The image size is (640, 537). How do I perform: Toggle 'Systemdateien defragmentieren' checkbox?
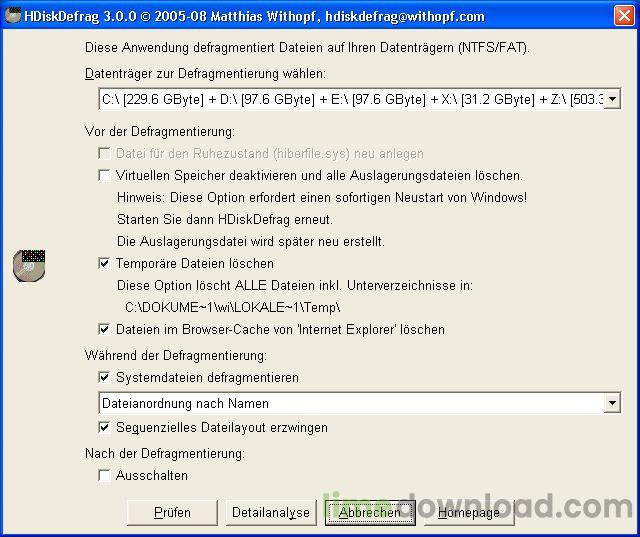click(104, 377)
